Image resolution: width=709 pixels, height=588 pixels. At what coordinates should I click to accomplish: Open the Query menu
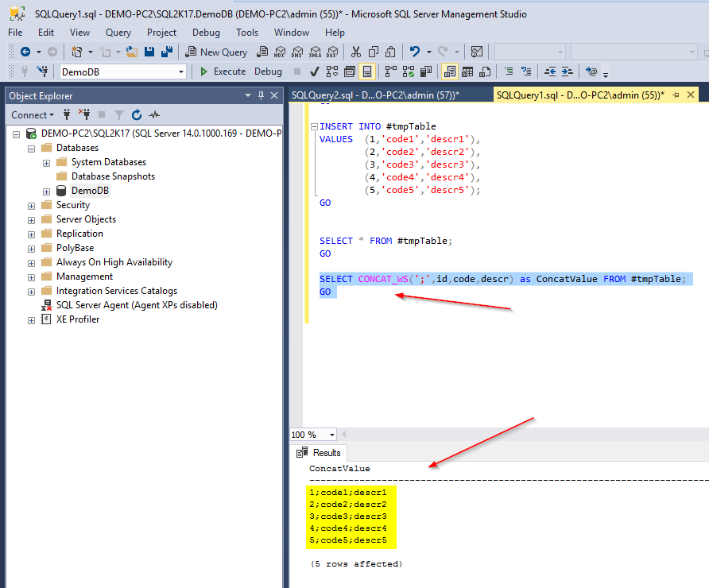tap(118, 33)
